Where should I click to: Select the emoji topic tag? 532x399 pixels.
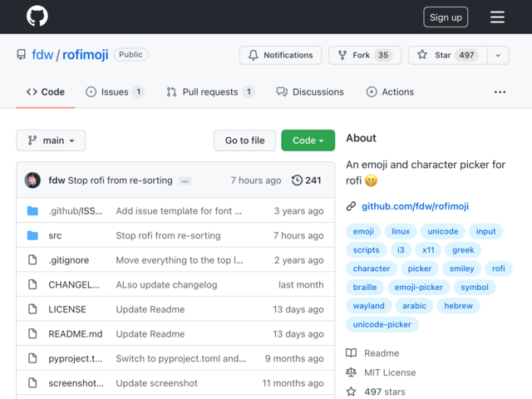pos(363,231)
